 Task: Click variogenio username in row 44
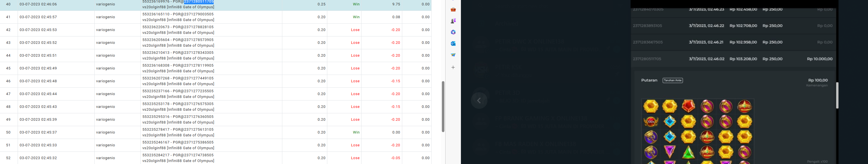pos(105,56)
